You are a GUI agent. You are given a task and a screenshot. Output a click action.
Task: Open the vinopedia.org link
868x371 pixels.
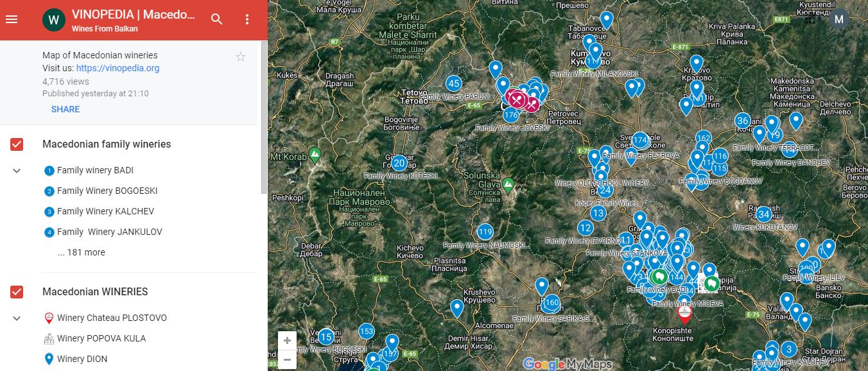(117, 68)
